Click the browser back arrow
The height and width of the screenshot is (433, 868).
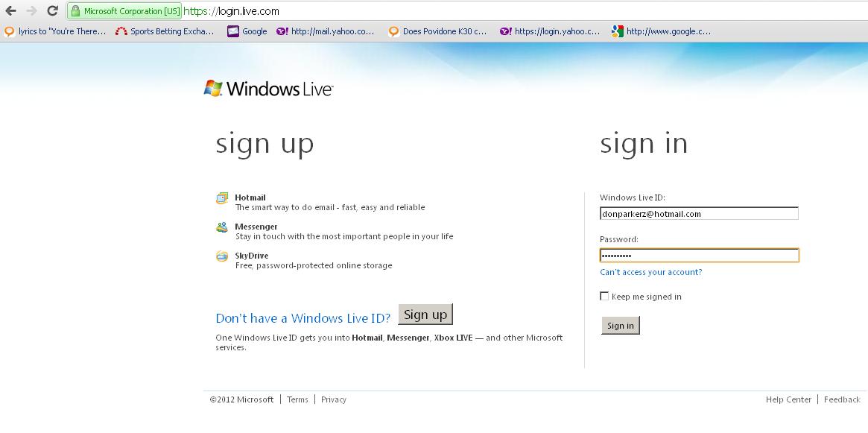pos(10,11)
